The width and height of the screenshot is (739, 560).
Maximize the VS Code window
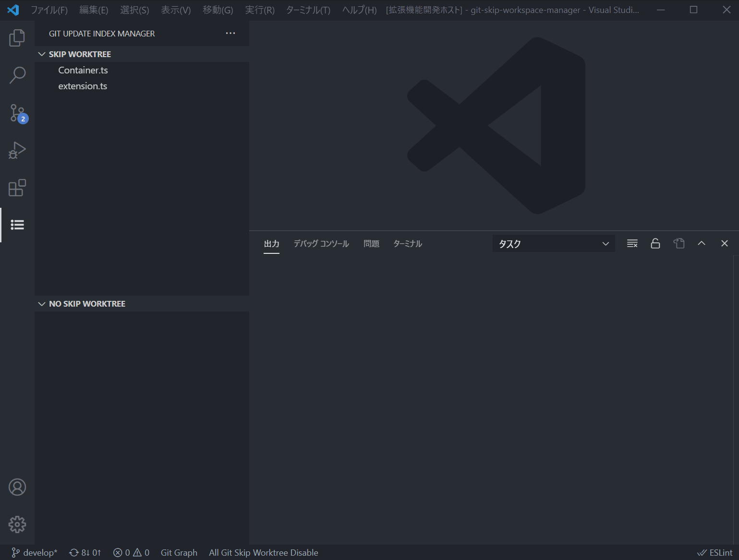[x=693, y=10]
